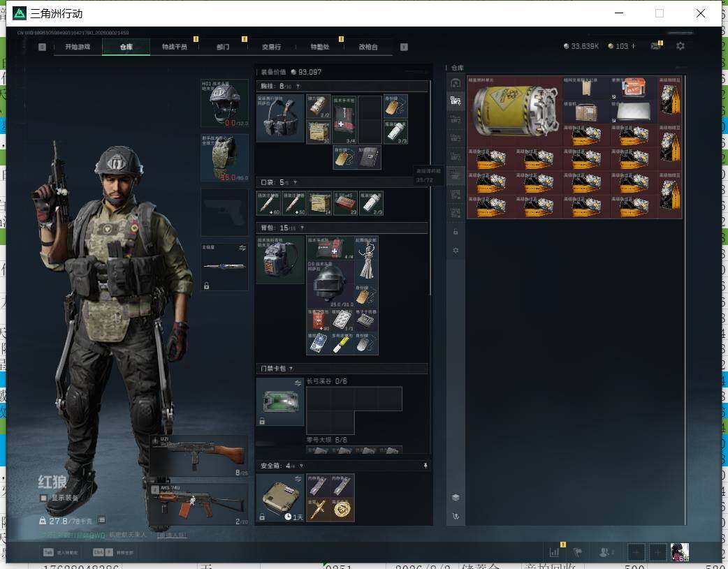This screenshot has width=728, height=569.
Task: Select the H01 tactical helmet slot
Action: coord(225,103)
